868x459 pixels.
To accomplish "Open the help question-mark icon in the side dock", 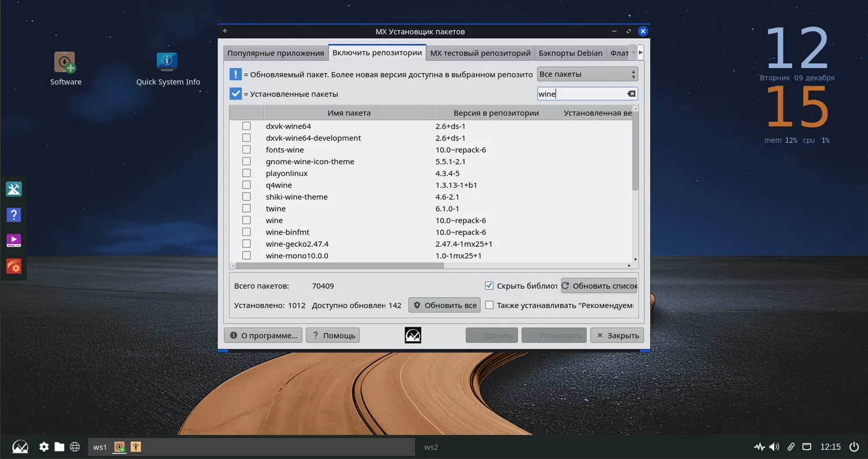I will [x=13, y=214].
